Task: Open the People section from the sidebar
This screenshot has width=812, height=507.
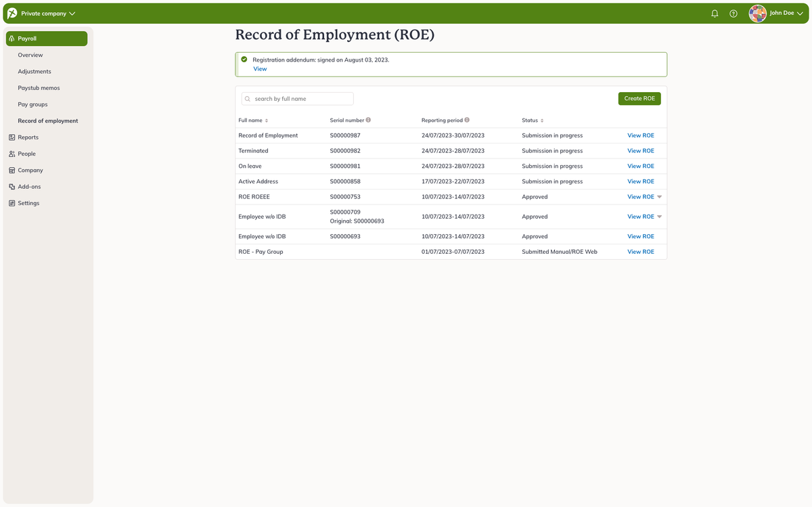Action: point(27,154)
